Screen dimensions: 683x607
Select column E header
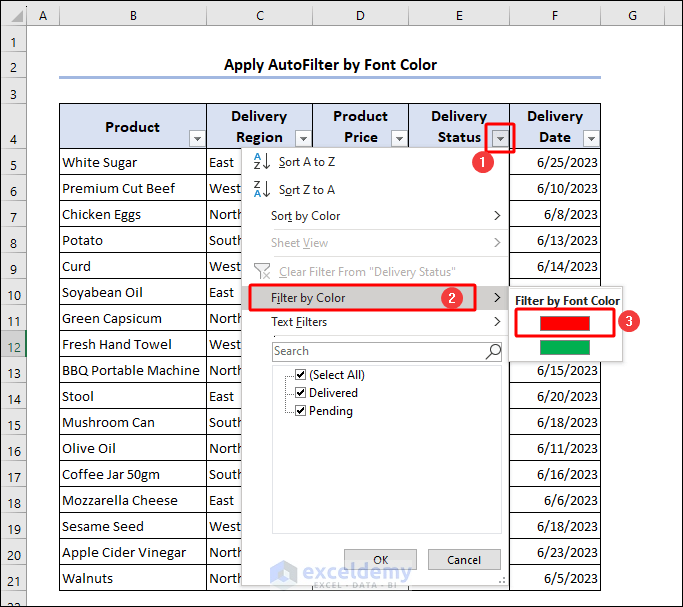[x=459, y=16]
